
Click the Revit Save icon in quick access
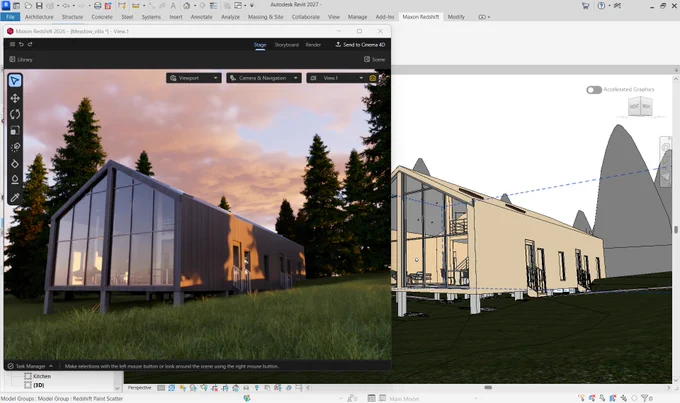39,6
